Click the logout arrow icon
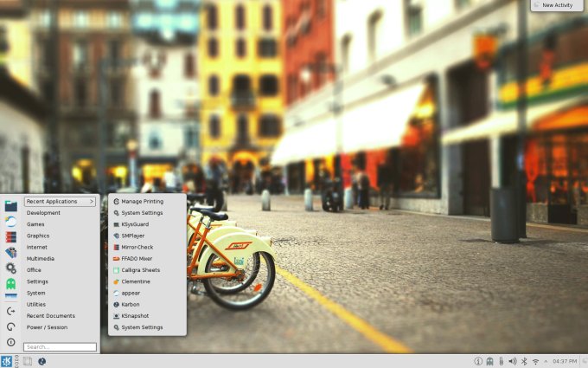 pos(11,311)
